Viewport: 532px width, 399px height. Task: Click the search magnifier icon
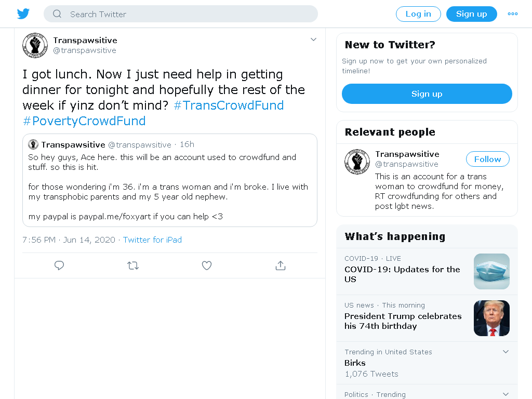(57, 14)
